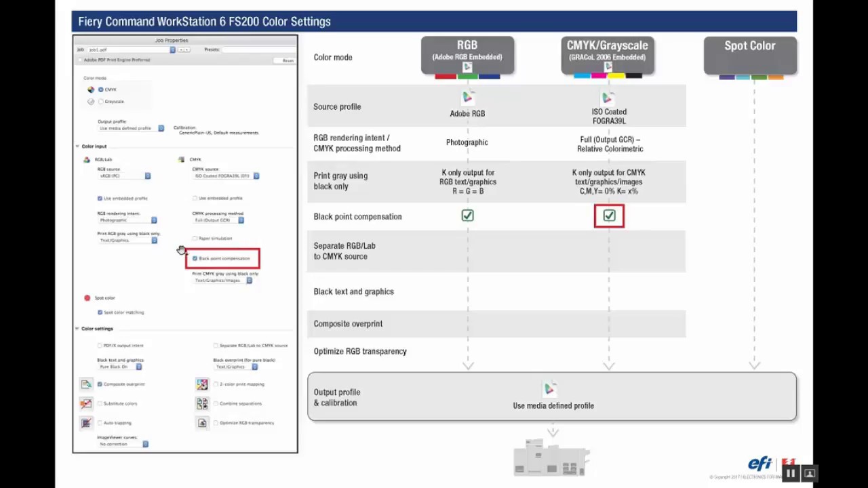Click the red Spot color icon
This screenshot has width=868, height=488.
point(87,298)
